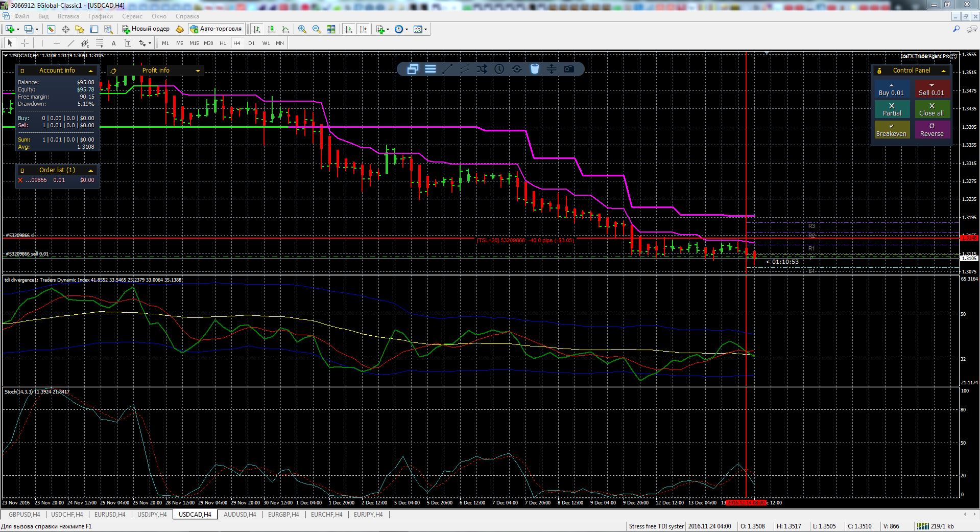The height and width of the screenshot is (532, 980).
Task: Select the text annotation tool
Action: click(113, 43)
